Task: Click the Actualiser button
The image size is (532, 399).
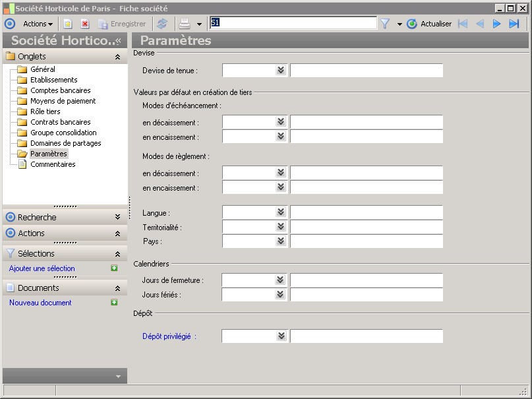Action: 429,24
